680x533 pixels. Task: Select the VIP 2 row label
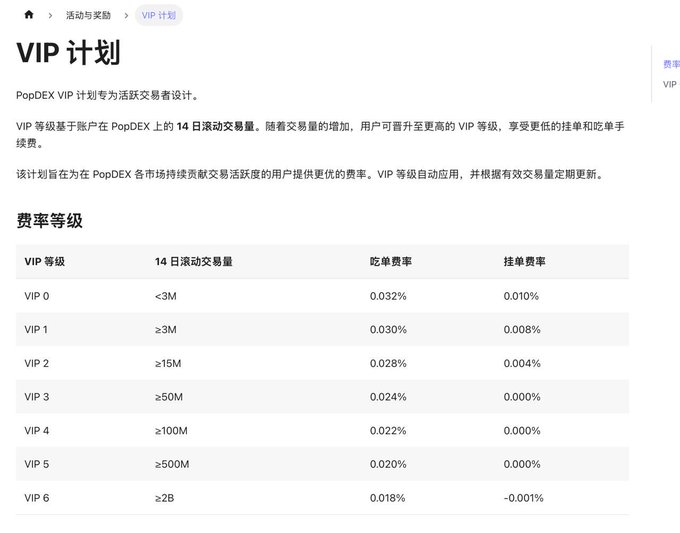37,363
